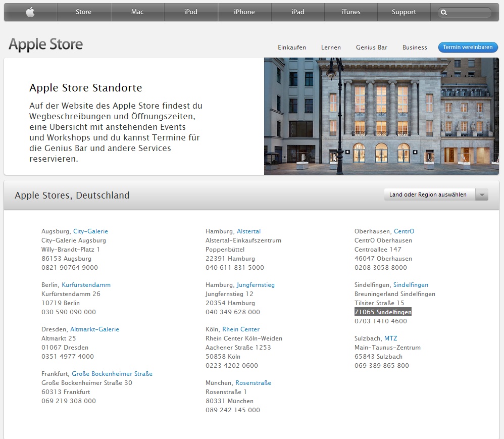Click the Apple Store Standorte heading
Screen dimensions: 504x439
(86, 88)
